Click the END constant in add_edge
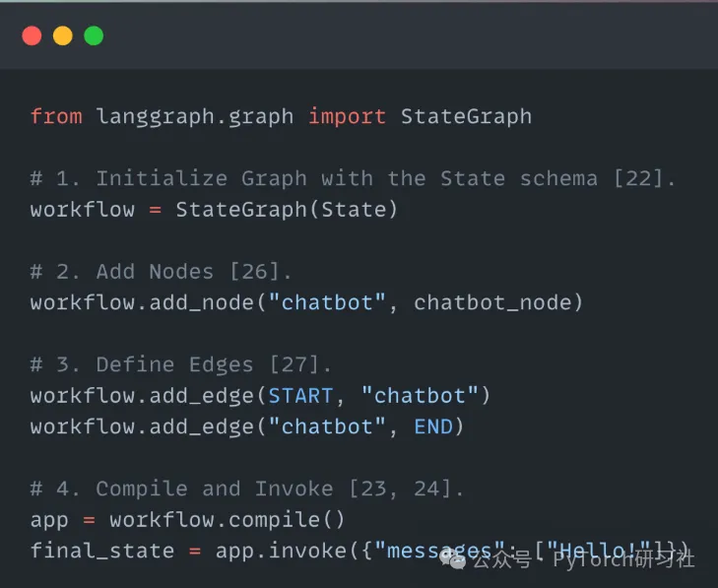This screenshot has height=588, width=718. tap(432, 426)
